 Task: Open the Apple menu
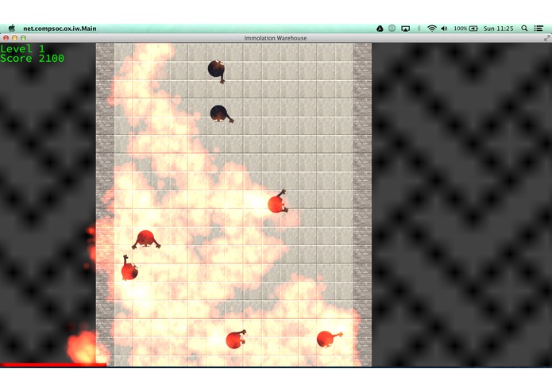click(x=12, y=28)
